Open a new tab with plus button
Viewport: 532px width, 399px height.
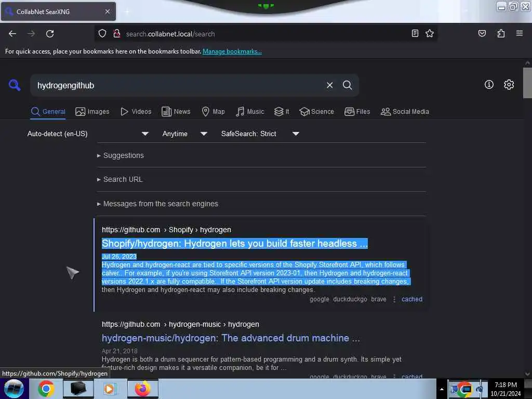coord(127,11)
